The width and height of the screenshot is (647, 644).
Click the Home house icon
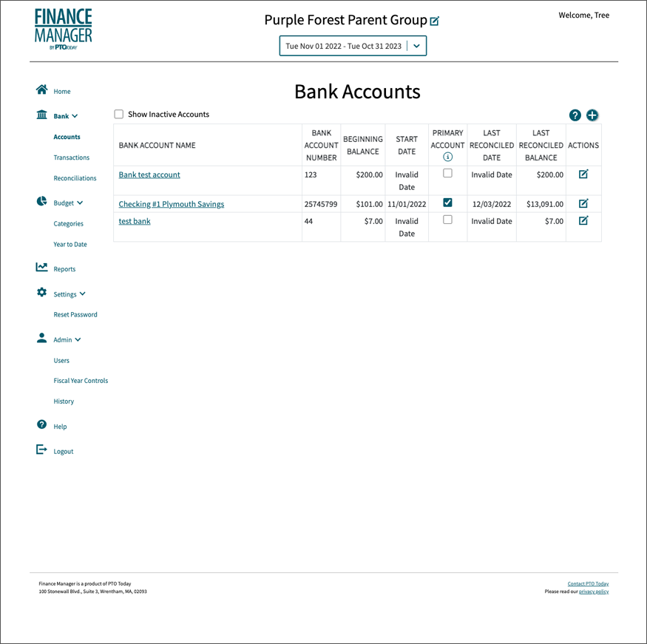pos(42,90)
